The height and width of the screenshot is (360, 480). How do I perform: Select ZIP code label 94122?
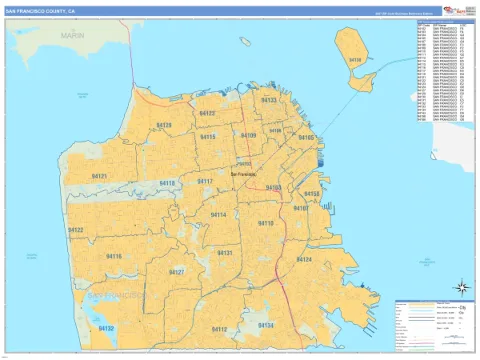tap(76, 230)
